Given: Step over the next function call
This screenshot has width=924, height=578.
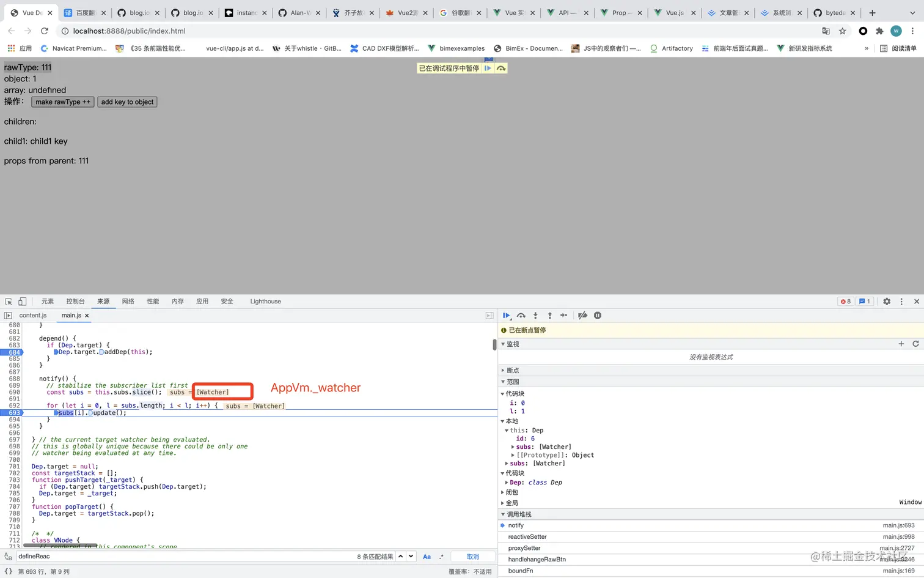Looking at the screenshot, I should click(x=521, y=316).
